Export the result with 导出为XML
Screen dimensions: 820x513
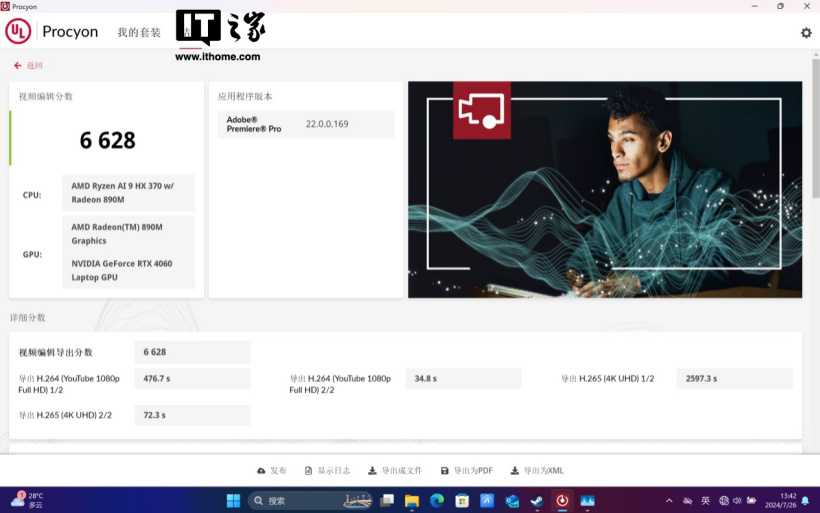pos(537,471)
